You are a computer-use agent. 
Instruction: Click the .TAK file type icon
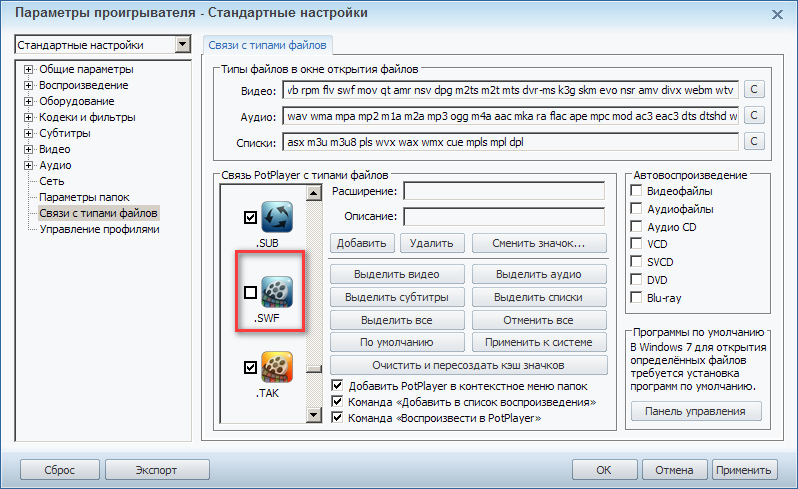(275, 367)
